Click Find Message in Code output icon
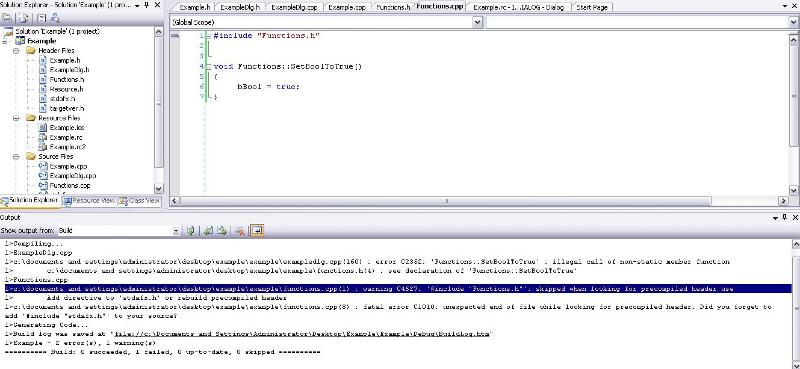Screen dimensions: 800x369 point(191,231)
